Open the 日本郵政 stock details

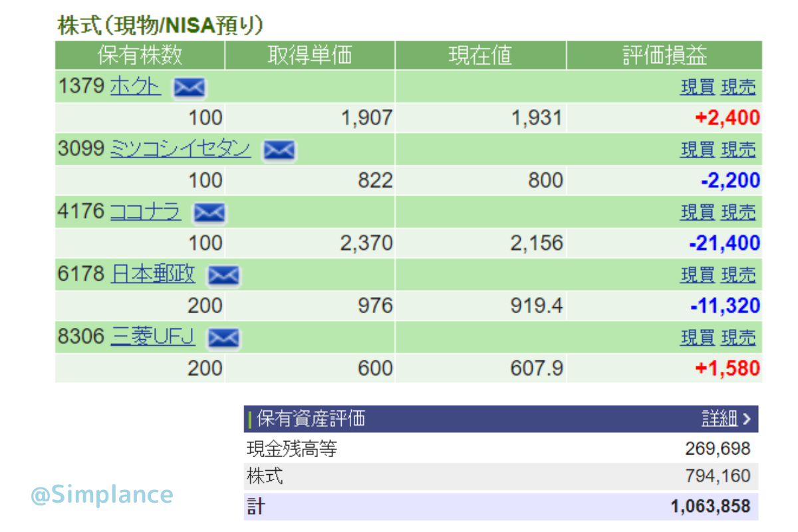(x=153, y=274)
